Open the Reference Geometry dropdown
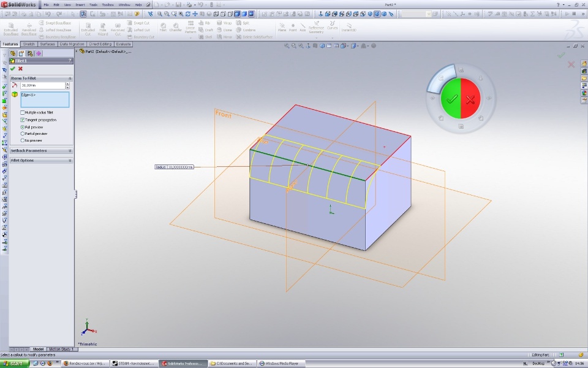The height and width of the screenshot is (368, 588). pyautogui.click(x=316, y=37)
